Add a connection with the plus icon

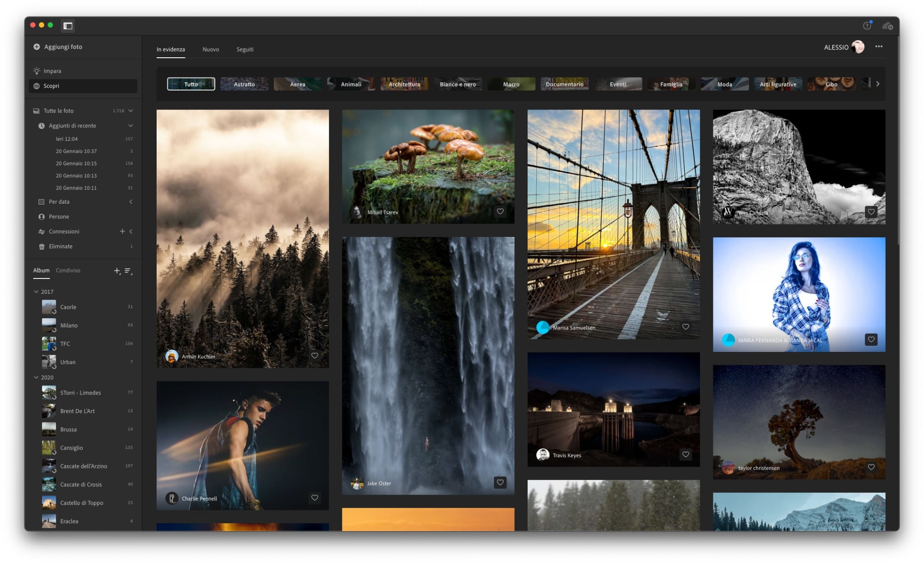pos(122,231)
